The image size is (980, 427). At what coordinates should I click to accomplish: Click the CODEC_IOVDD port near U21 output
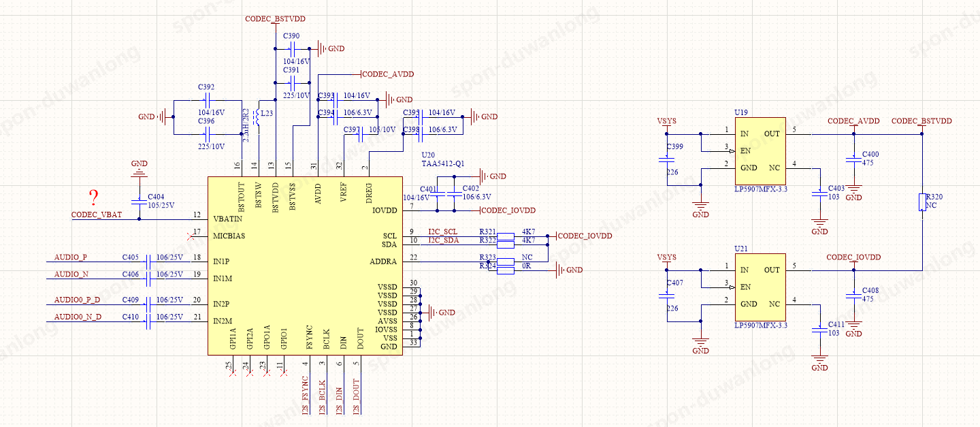(853, 257)
